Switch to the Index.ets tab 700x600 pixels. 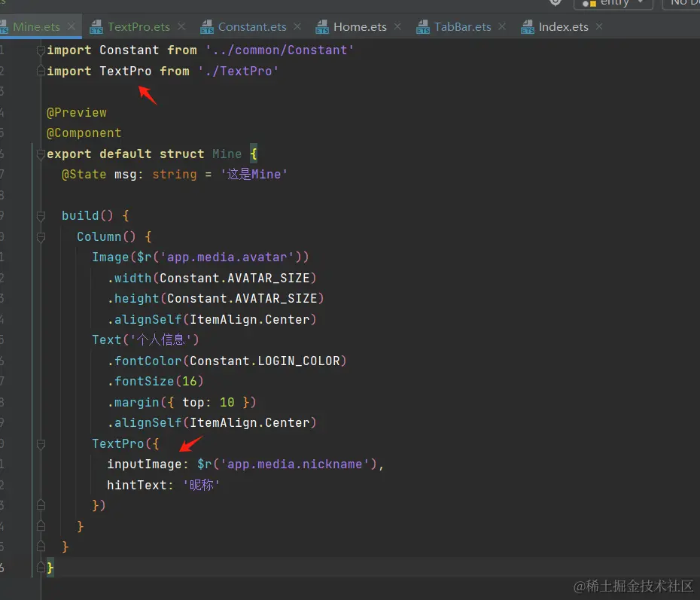pyautogui.click(x=564, y=27)
